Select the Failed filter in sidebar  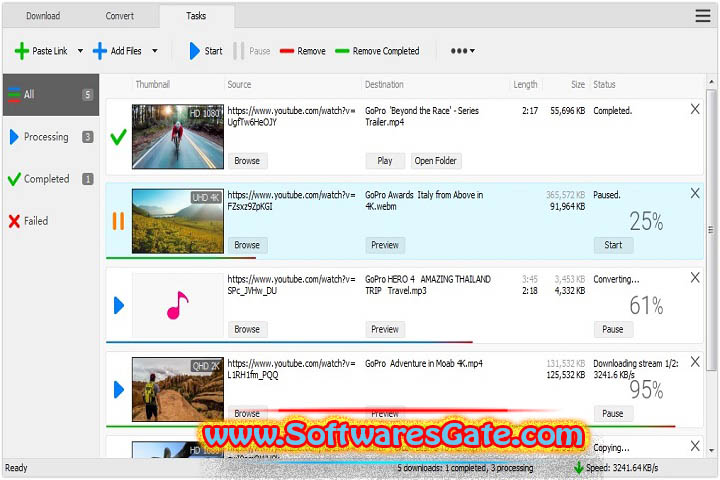pyautogui.click(x=51, y=221)
